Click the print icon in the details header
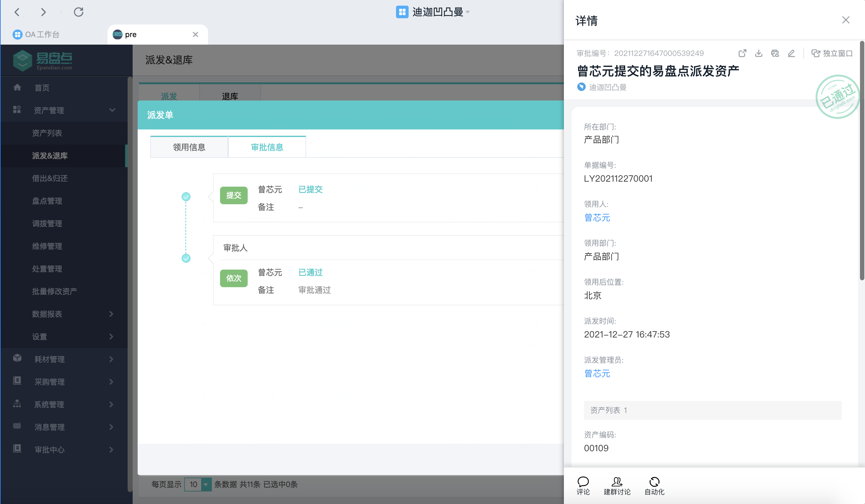 (x=775, y=53)
